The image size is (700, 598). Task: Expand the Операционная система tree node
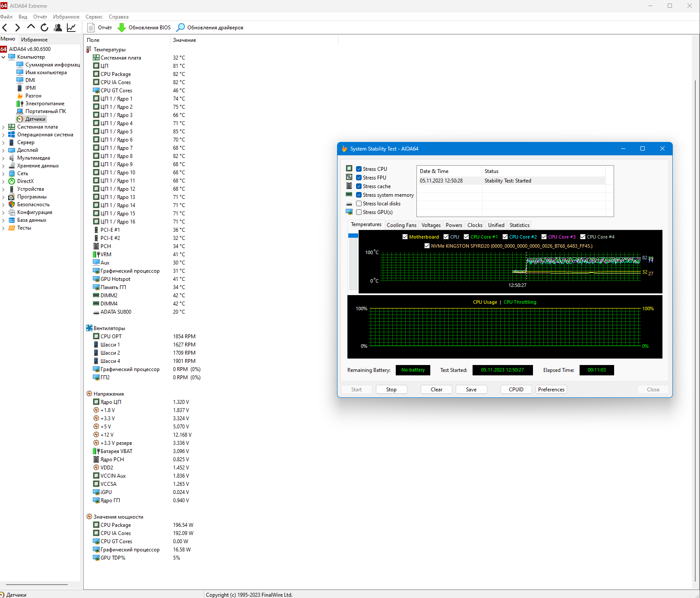click(3, 135)
